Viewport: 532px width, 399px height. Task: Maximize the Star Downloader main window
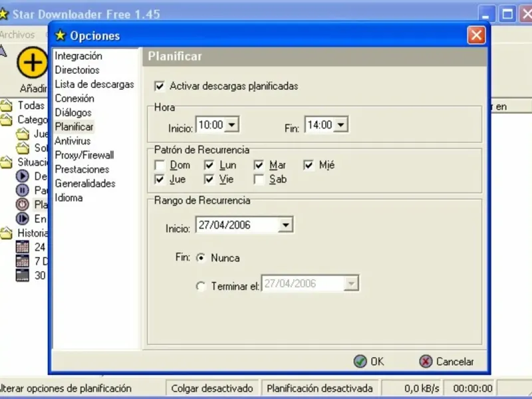point(507,14)
